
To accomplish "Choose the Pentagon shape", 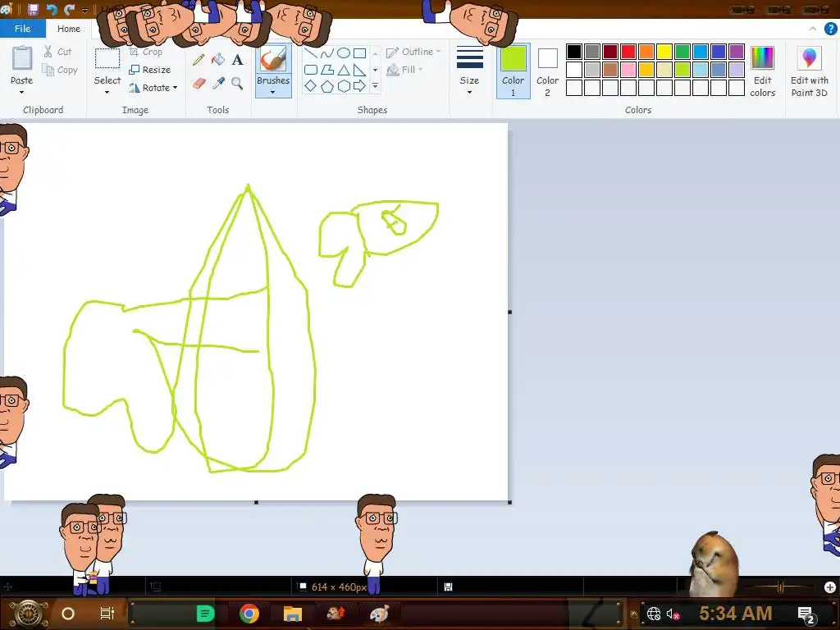I will tap(327, 85).
